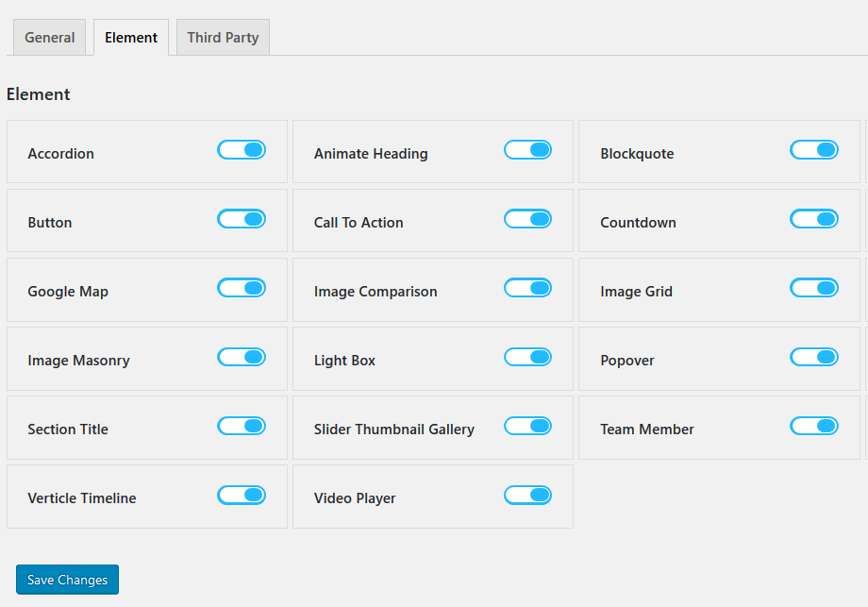The image size is (868, 607).
Task: Disable the Call To Action element
Action: point(527,219)
